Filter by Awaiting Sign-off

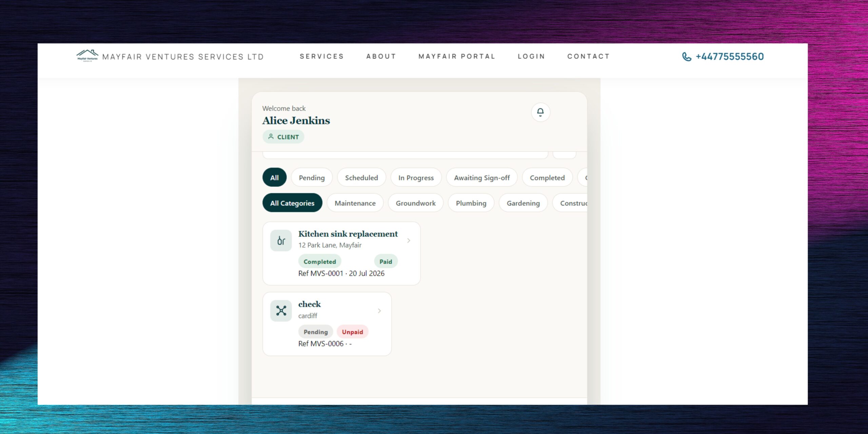482,177
